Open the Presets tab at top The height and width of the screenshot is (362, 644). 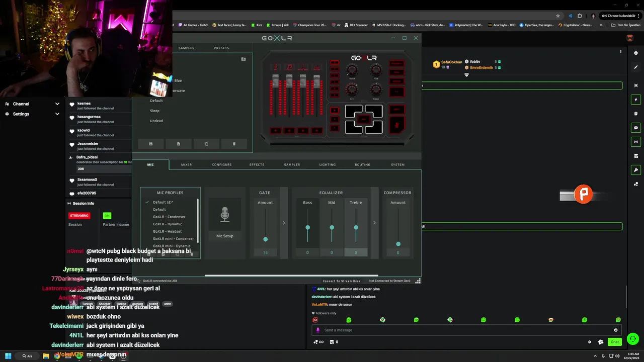pos(221,48)
